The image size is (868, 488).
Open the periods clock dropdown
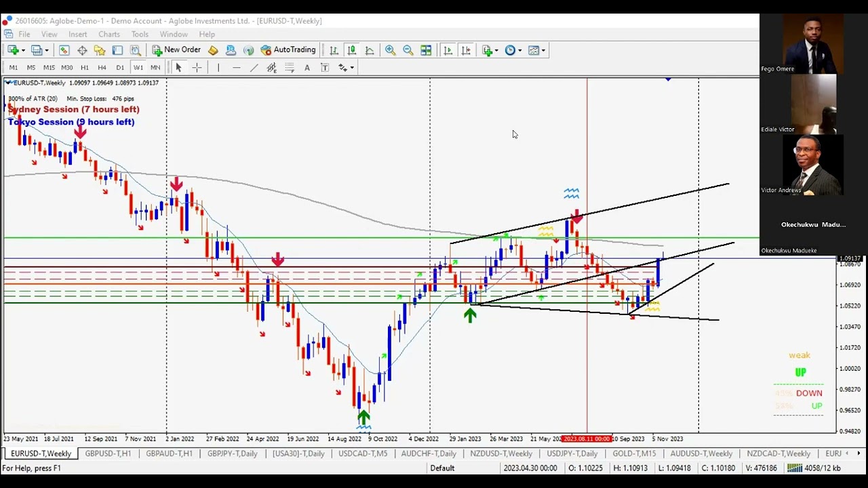(x=513, y=50)
